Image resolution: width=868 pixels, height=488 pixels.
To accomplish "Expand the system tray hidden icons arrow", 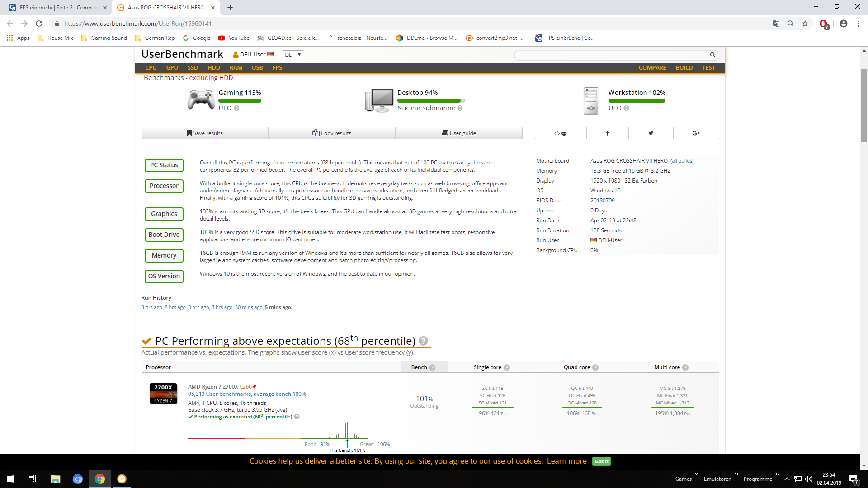I will click(x=787, y=479).
